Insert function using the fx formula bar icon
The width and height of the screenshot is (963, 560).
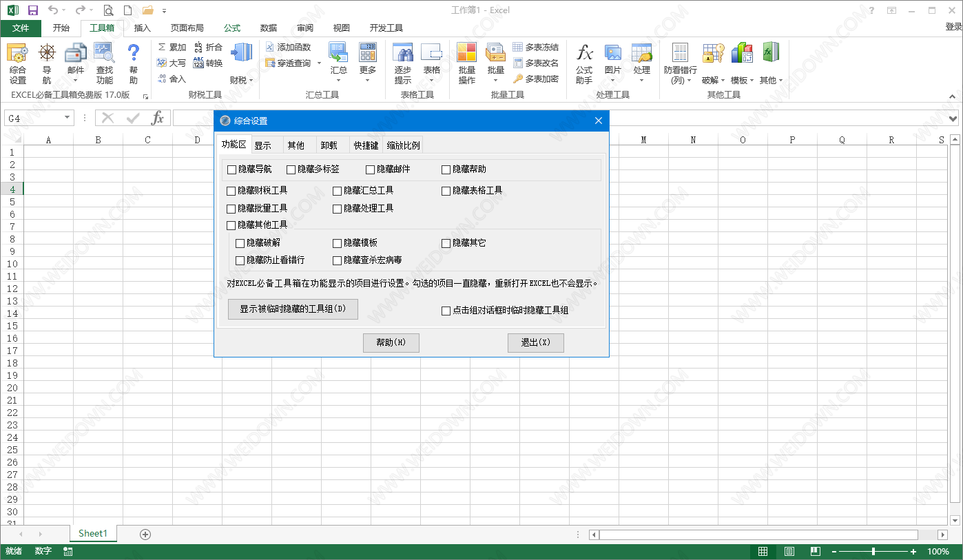(158, 118)
